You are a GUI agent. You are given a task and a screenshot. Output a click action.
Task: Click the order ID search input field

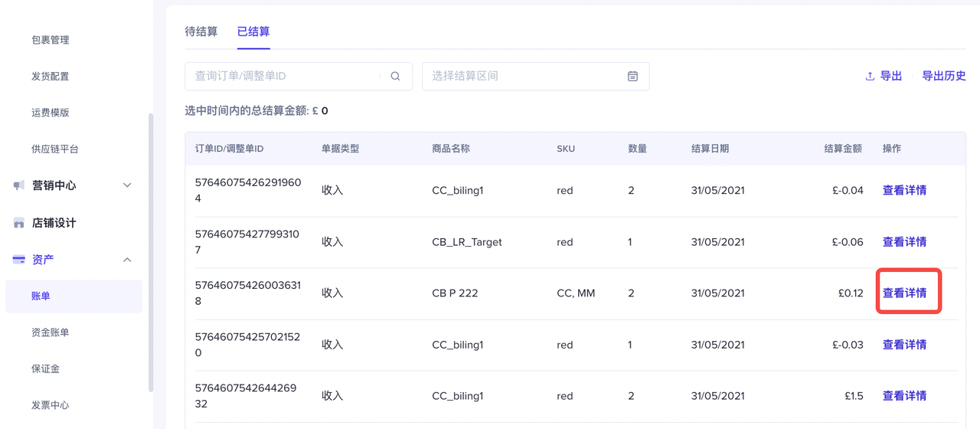pyautogui.click(x=283, y=77)
